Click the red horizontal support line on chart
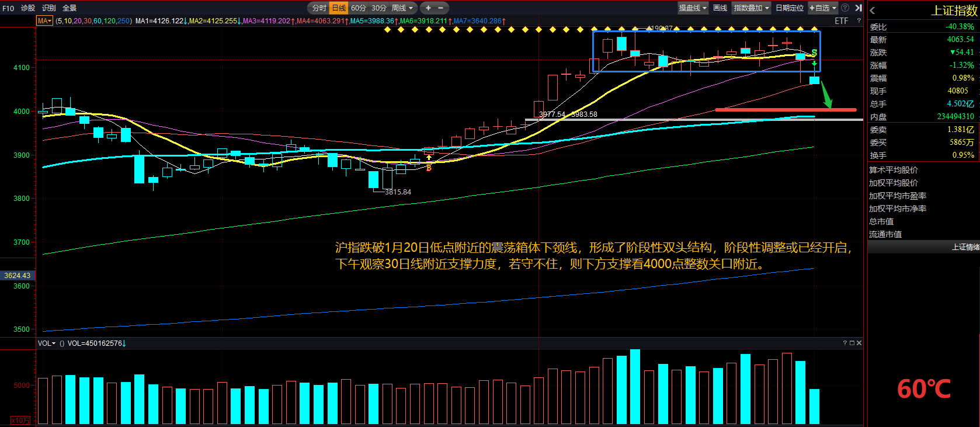This screenshot has height=427, width=980. click(785, 109)
